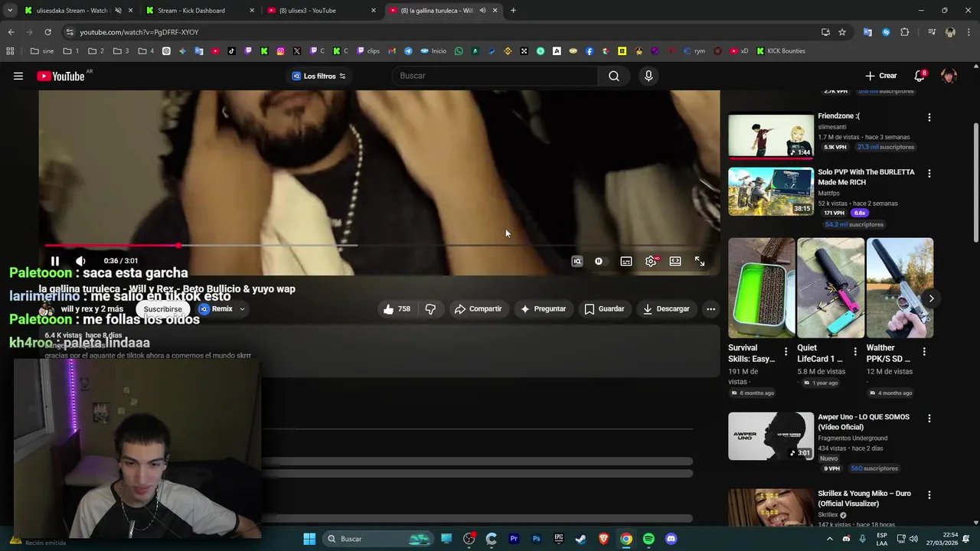Open options for Walther PPK/S SD short

click(x=924, y=351)
